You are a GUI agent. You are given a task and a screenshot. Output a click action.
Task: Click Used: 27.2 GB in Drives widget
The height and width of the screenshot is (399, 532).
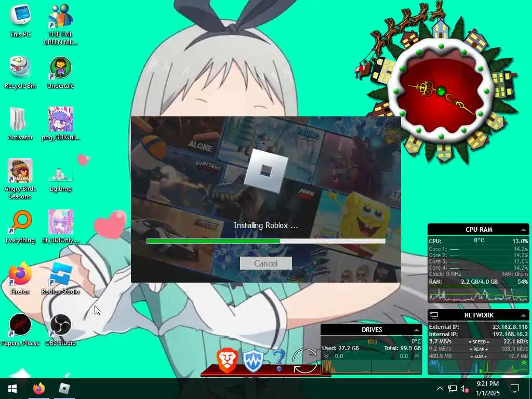340,349
